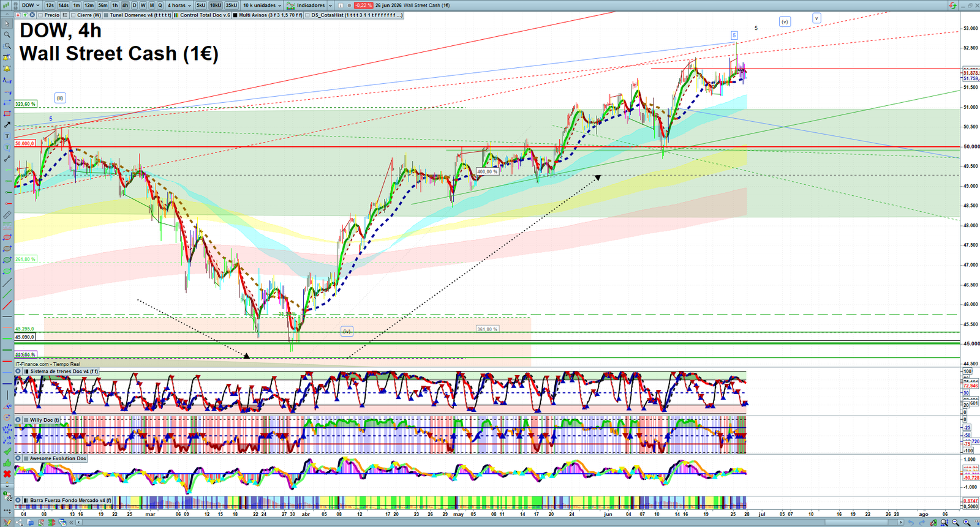
Task: Collapse the indicator legend row arrow
Action: (7, 15)
